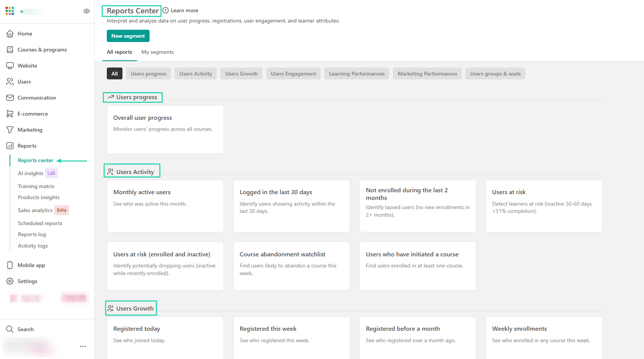Open Logged in the last 30 days report
This screenshot has width=644, height=359.
[x=291, y=206]
